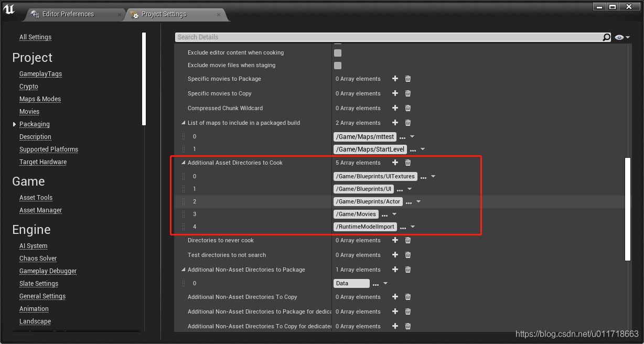
Task: Click the Search Details input field
Action: 389,37
